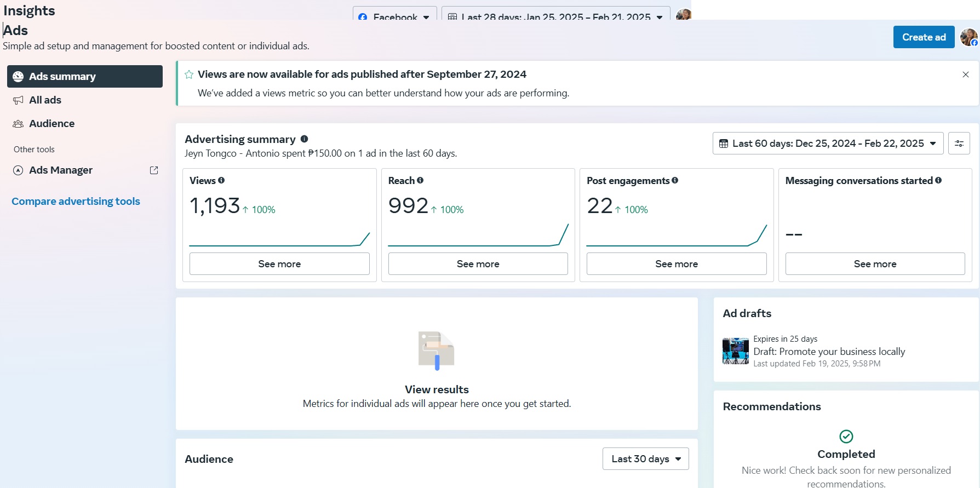Select Ads summary in the sidebar
Image resolution: width=980 pixels, height=488 pixels.
[85, 77]
